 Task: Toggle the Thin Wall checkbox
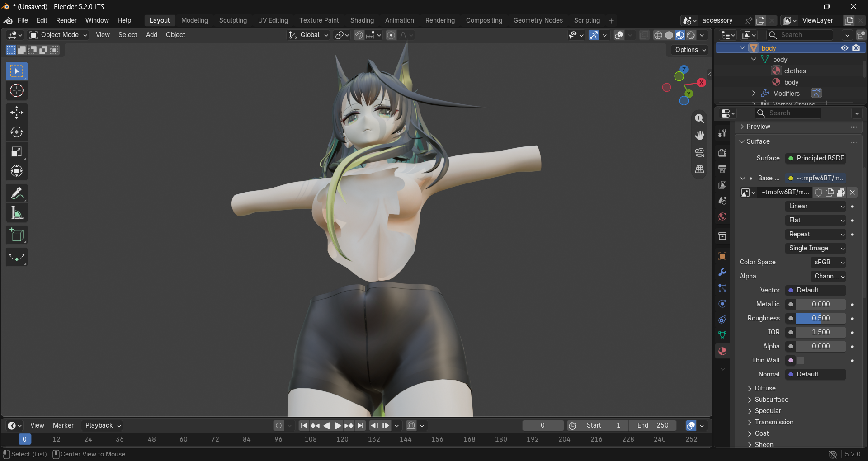[801, 360]
